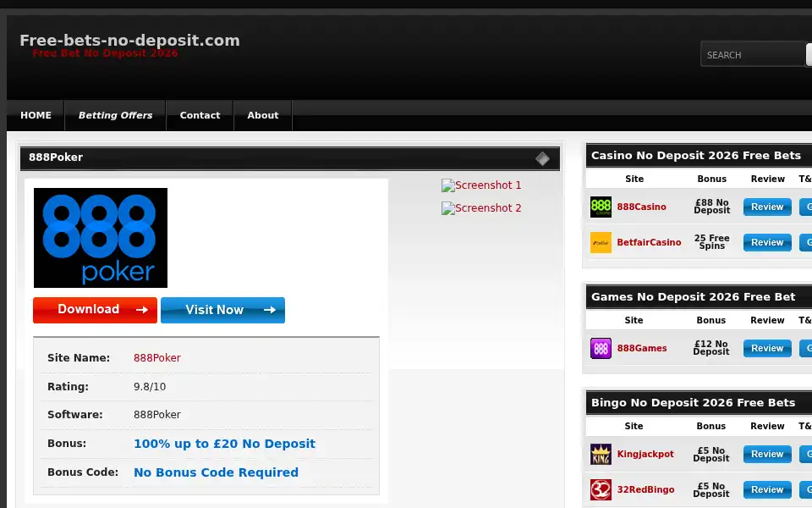Click the 9.8/10 rating value
Screen dimensions: 812x508
[150, 387]
